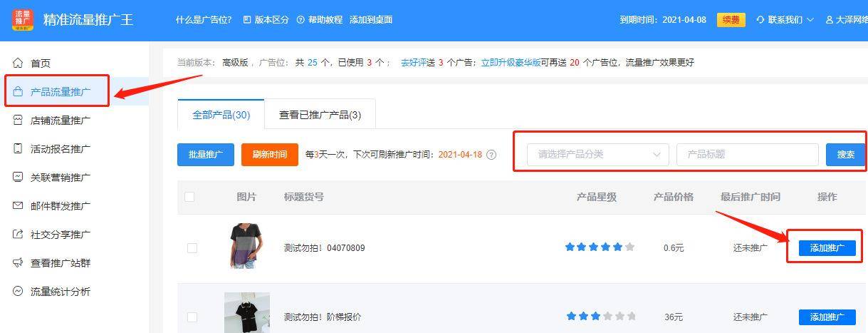Click the 添加到桌面 link
Screen dimensions: 868x333
pyautogui.click(x=371, y=20)
